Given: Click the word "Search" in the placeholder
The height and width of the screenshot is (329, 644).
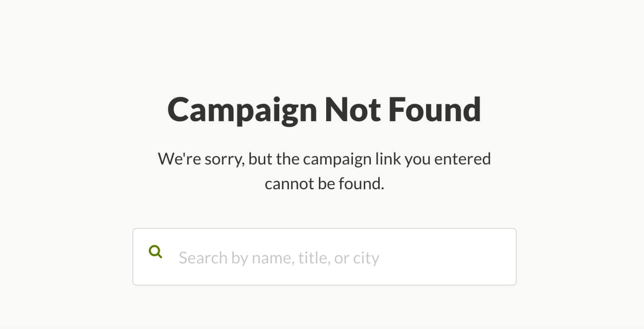Looking at the screenshot, I should (x=203, y=257).
